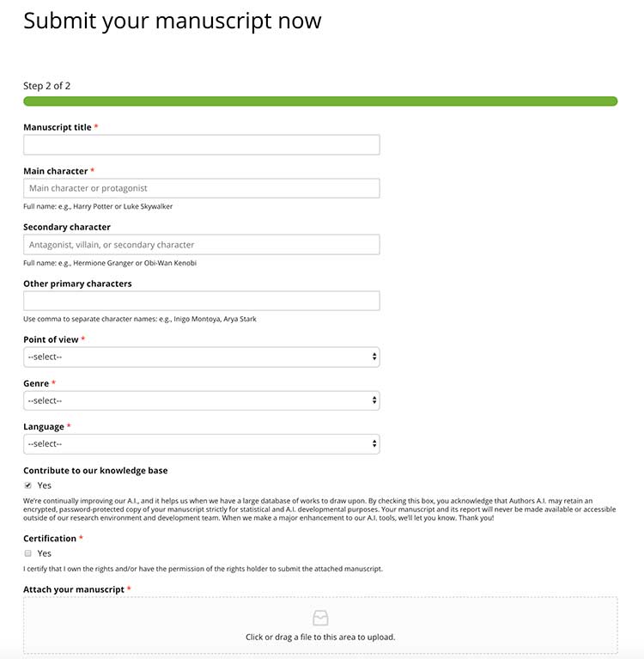Screen dimensions: 644x659
Task: Click the Secondary character input box
Action: point(201,245)
